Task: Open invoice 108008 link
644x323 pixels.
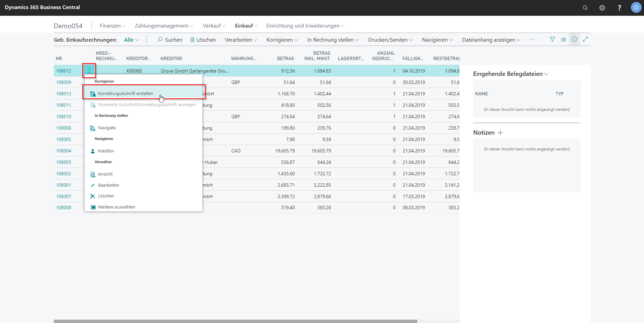Action: (x=63, y=207)
